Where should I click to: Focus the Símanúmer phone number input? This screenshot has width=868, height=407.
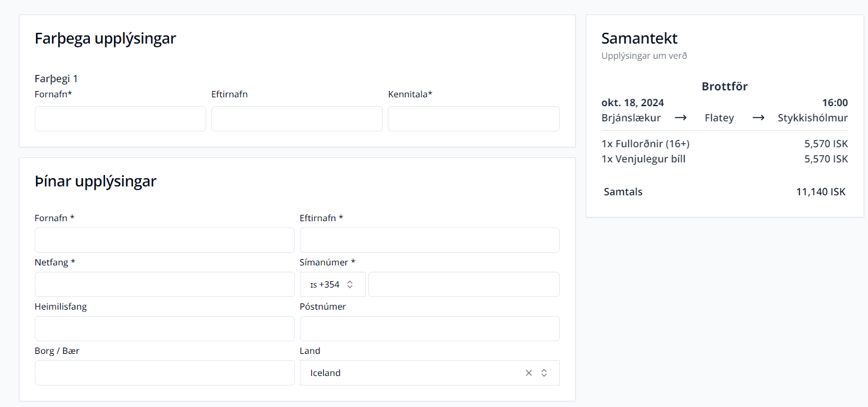click(x=464, y=284)
